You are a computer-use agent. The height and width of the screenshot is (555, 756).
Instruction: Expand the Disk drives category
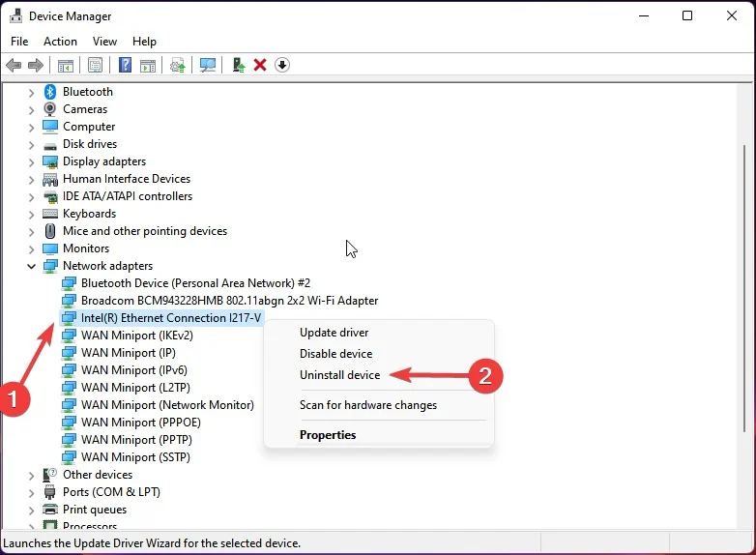pyautogui.click(x=31, y=145)
